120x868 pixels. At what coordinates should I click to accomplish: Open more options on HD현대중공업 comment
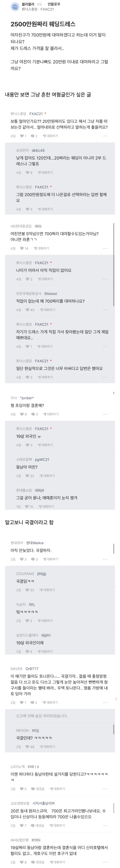coord(105,248)
